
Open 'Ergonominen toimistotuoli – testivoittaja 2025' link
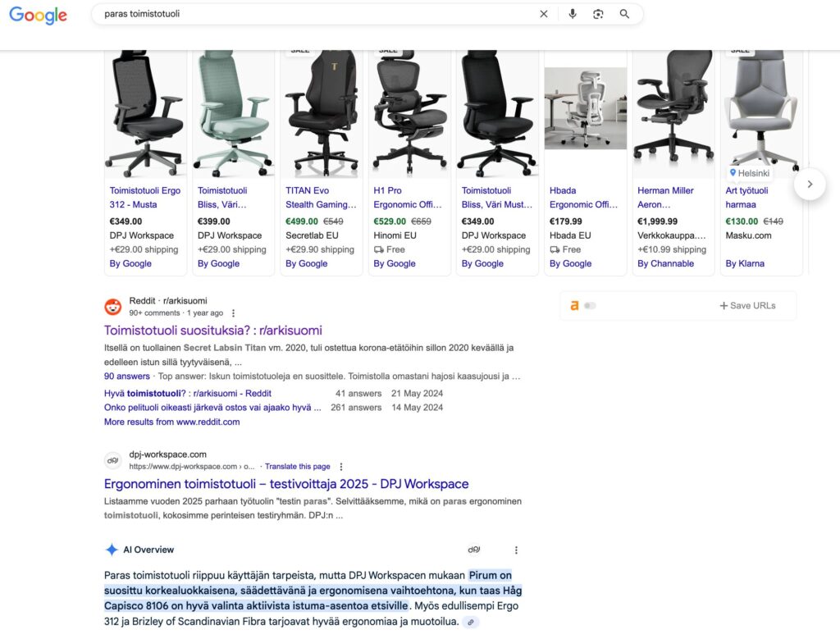pyautogui.click(x=286, y=484)
